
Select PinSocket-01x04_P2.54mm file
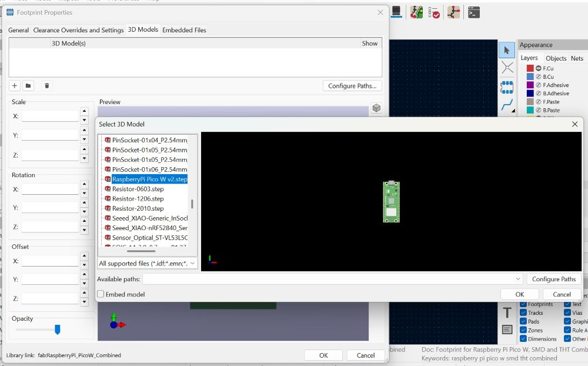[149, 140]
